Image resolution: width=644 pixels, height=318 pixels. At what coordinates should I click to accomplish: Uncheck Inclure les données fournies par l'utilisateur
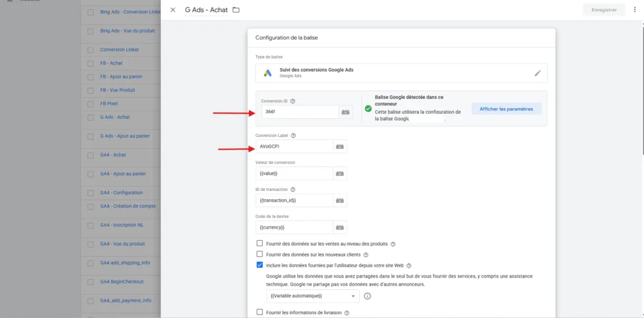tap(260, 265)
